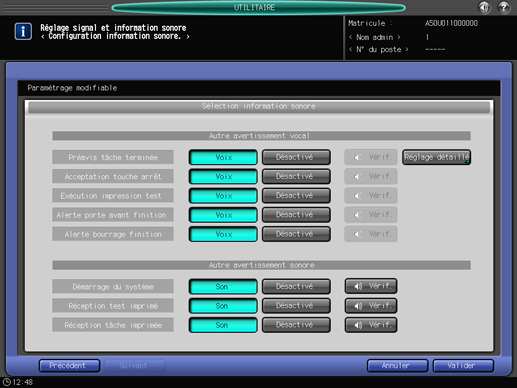The image size is (517, 388).
Task: Click the Réception tâche imprimée label
Action: [x=113, y=325]
